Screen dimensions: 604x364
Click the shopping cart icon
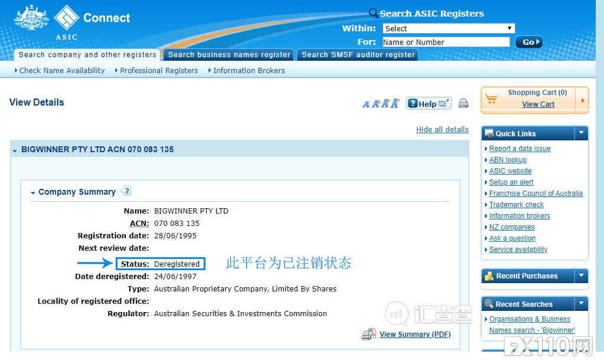click(491, 100)
